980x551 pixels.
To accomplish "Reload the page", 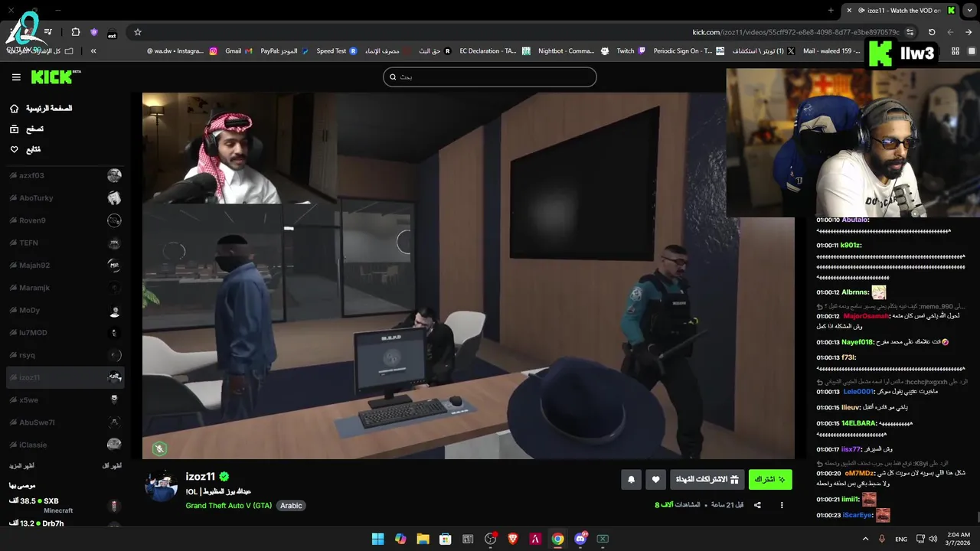I will pos(932,32).
